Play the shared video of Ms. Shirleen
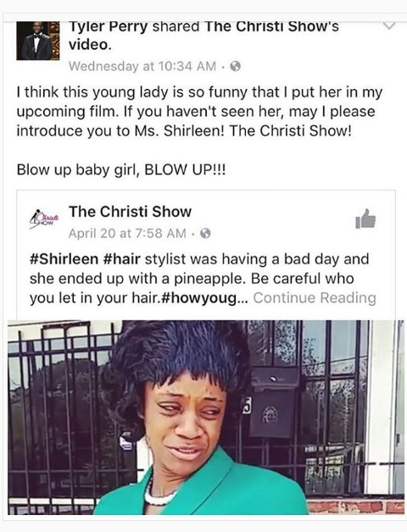407x532 pixels. 206,418
